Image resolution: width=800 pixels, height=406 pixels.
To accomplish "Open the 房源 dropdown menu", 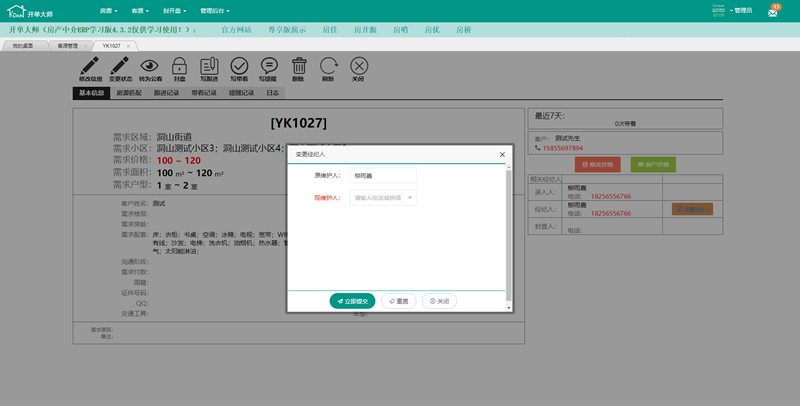I will point(107,9).
